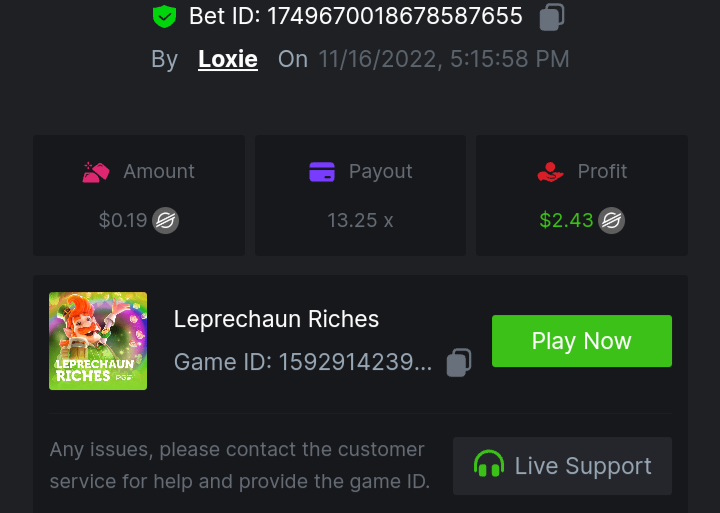Copy the Game ID using copy icon
720x513 pixels.
[459, 362]
